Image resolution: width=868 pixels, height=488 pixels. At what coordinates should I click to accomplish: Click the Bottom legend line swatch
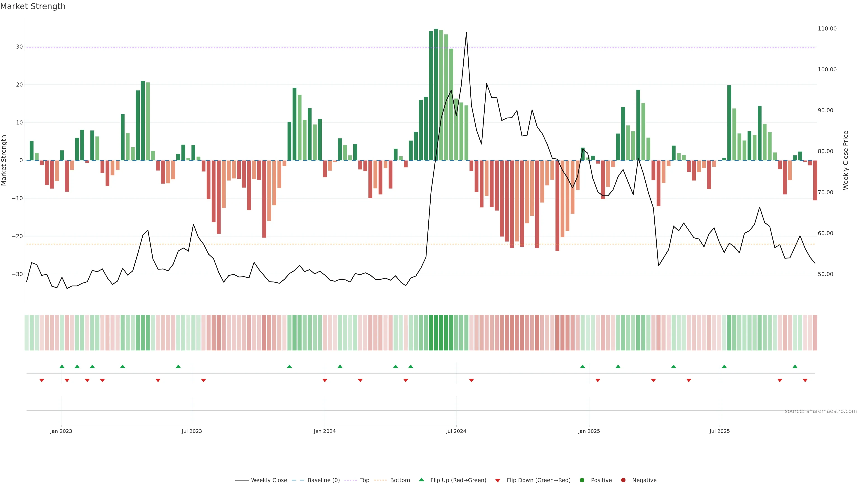(380, 480)
